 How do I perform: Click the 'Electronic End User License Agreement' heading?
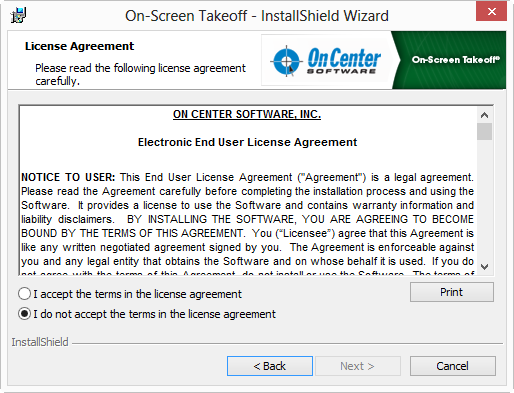247,142
